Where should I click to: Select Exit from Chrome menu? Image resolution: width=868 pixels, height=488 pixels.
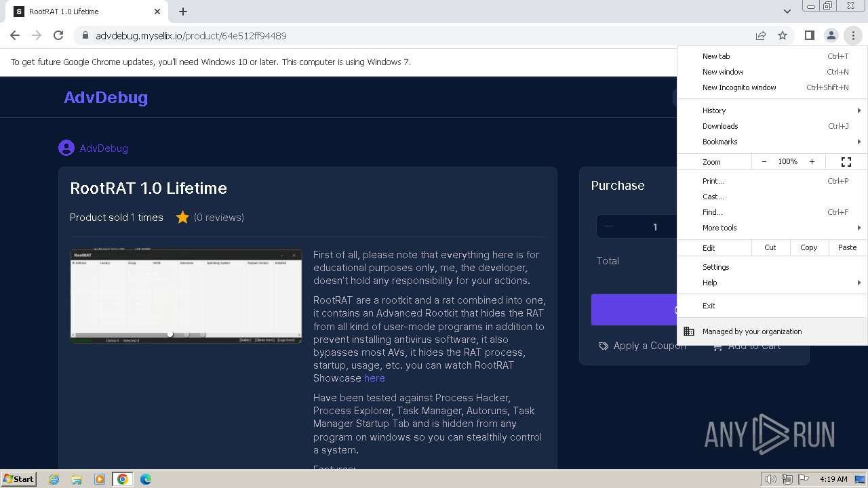click(772, 306)
